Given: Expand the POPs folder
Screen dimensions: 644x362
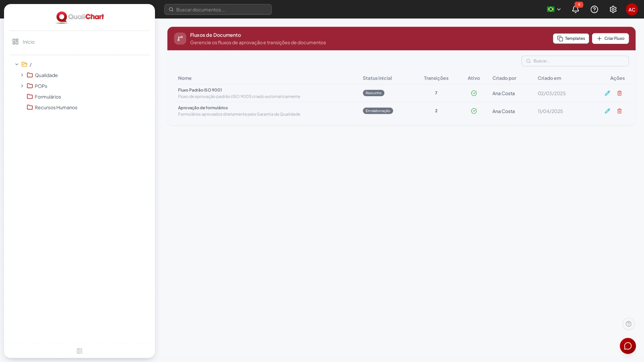Looking at the screenshot, I should coord(22,86).
